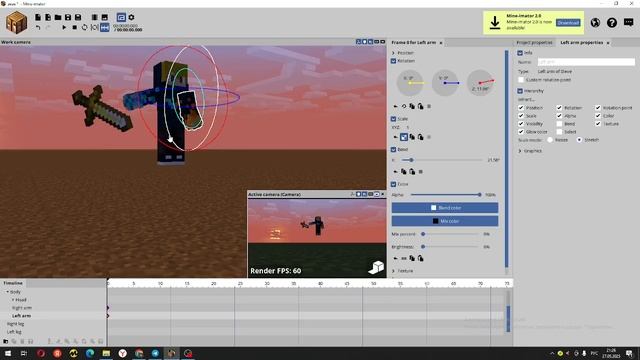Adjust the Bend angle slider handle
Image resolution: width=640 pixels, height=360 pixels.
click(x=411, y=160)
